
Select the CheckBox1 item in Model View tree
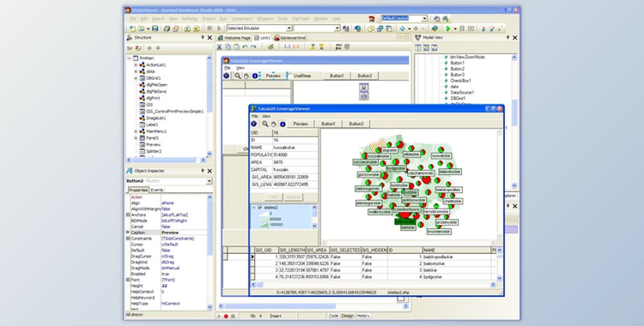[x=460, y=81]
